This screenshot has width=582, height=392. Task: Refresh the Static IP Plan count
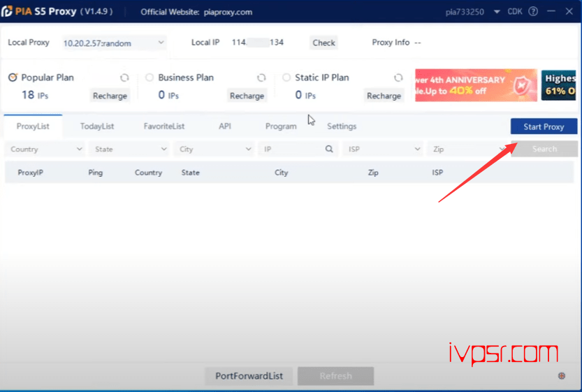[398, 78]
